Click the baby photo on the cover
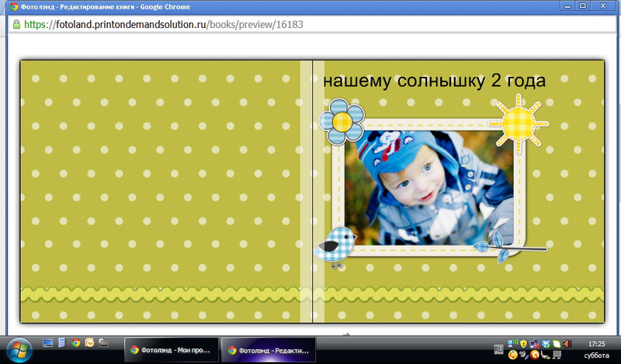The width and height of the screenshot is (621, 364). coord(428,186)
